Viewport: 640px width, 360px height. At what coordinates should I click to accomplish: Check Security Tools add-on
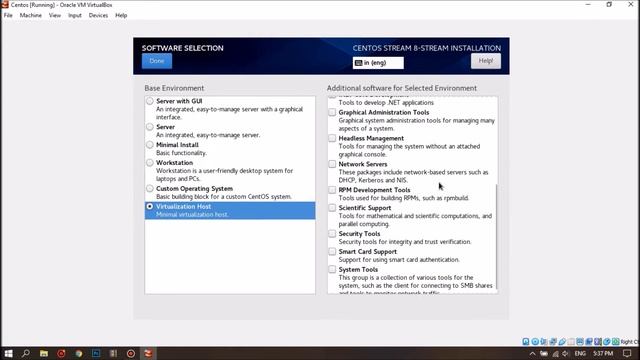332,234
